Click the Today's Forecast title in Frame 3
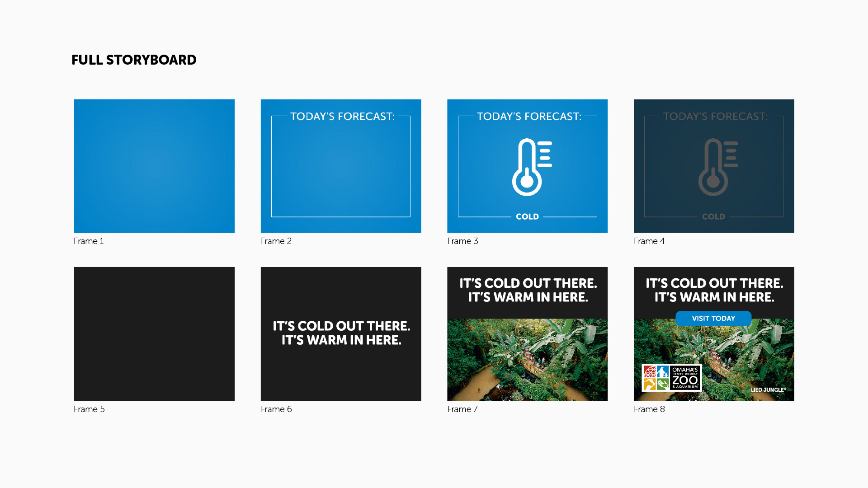 coord(529,117)
